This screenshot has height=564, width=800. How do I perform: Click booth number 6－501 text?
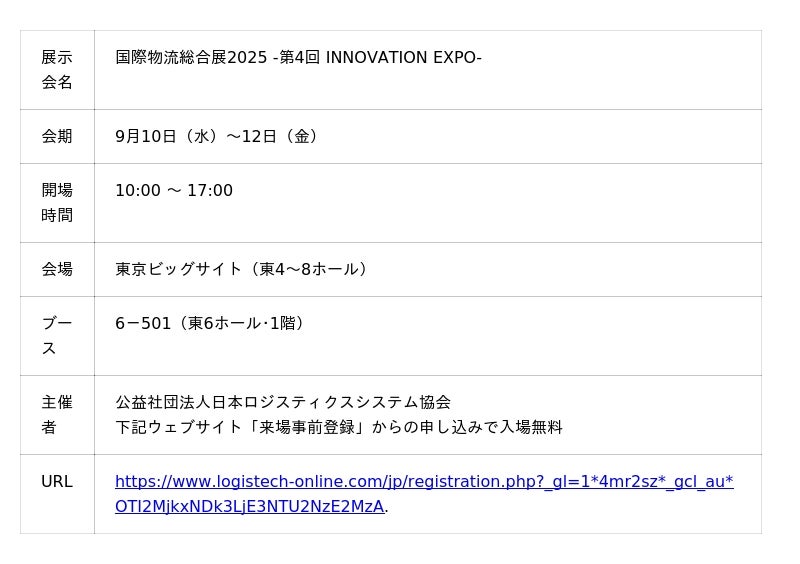pyautogui.click(x=143, y=323)
